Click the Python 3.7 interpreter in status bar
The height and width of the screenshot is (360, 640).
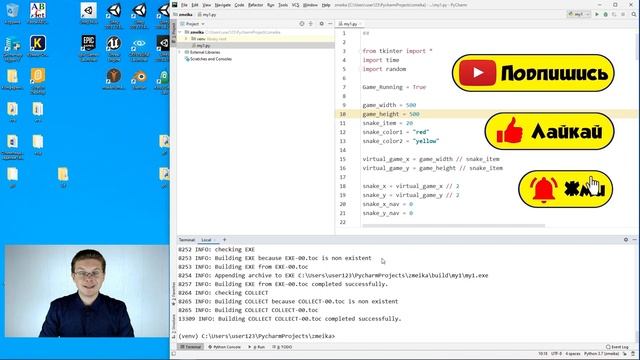coord(602,354)
